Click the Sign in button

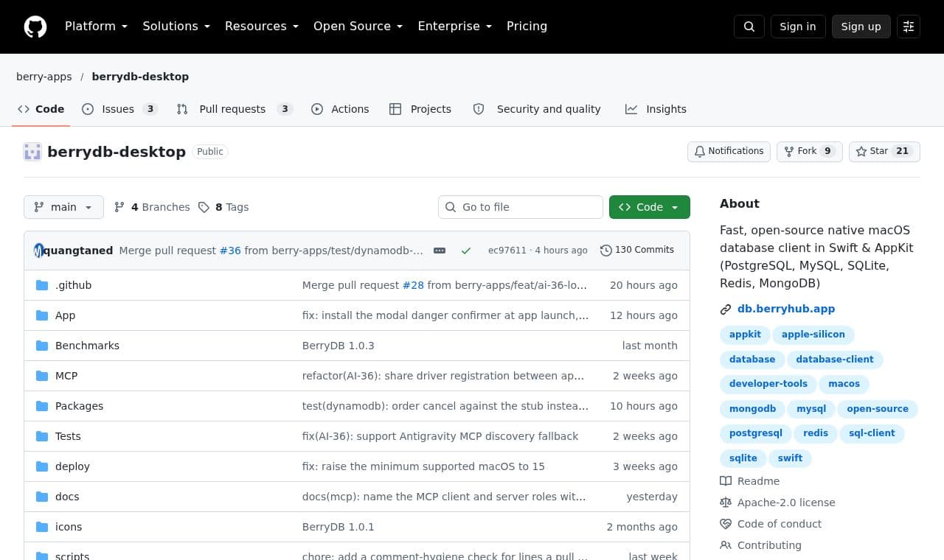[798, 27]
